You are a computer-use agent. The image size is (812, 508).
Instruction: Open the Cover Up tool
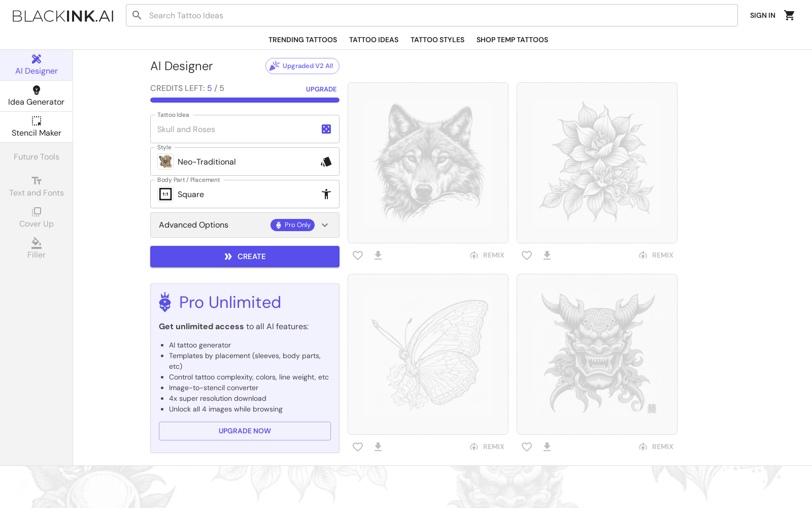(37, 218)
